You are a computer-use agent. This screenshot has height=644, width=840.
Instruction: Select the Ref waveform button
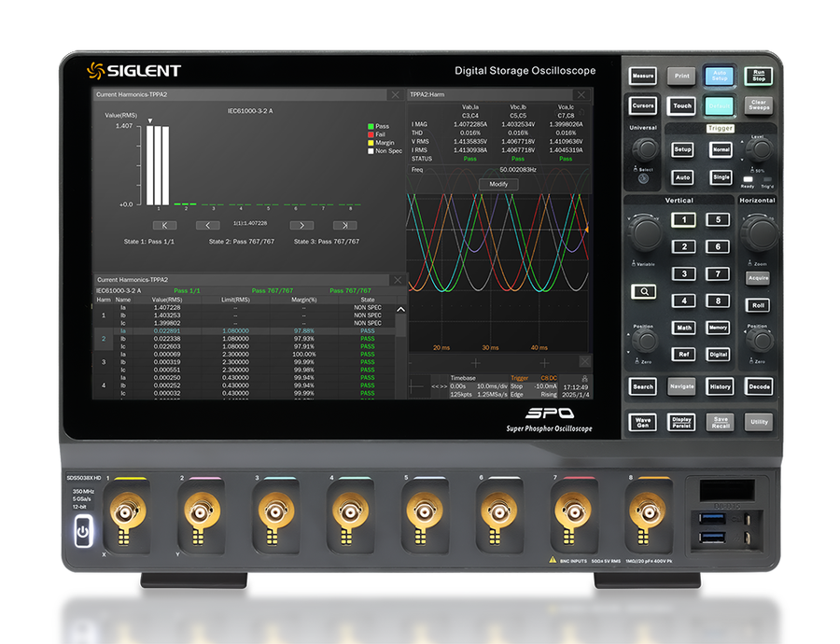[x=683, y=354]
